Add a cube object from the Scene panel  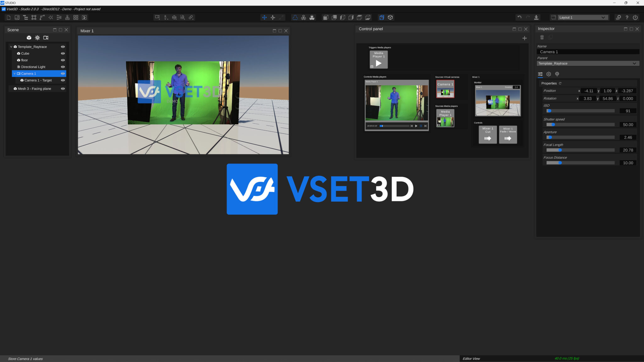[x=29, y=37]
